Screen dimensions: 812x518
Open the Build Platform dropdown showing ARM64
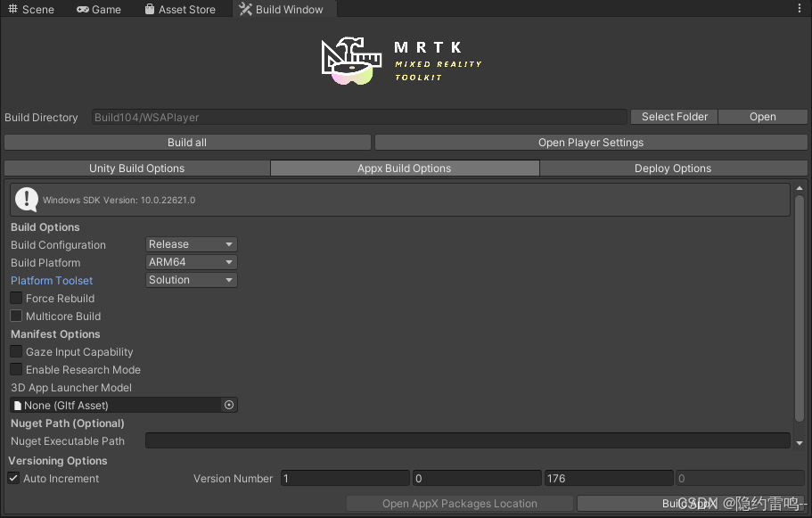191,262
